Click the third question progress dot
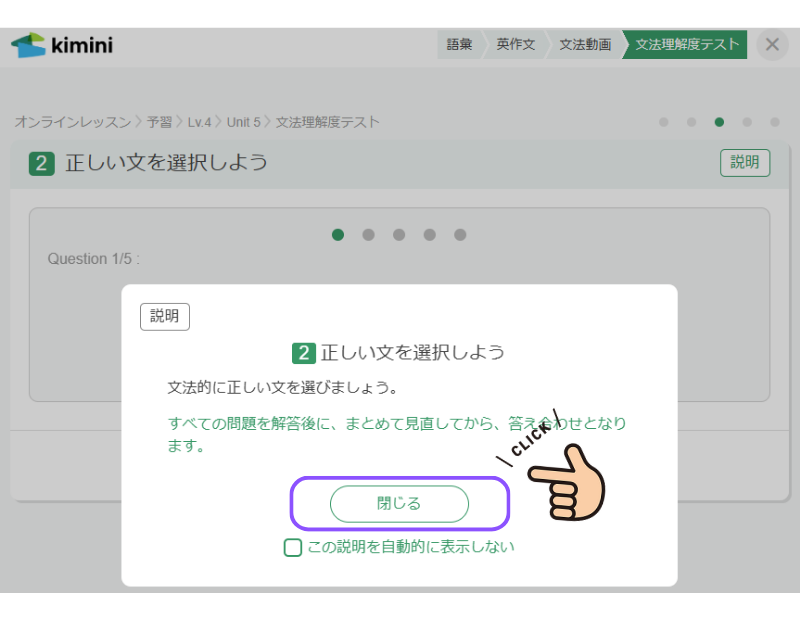 point(399,235)
